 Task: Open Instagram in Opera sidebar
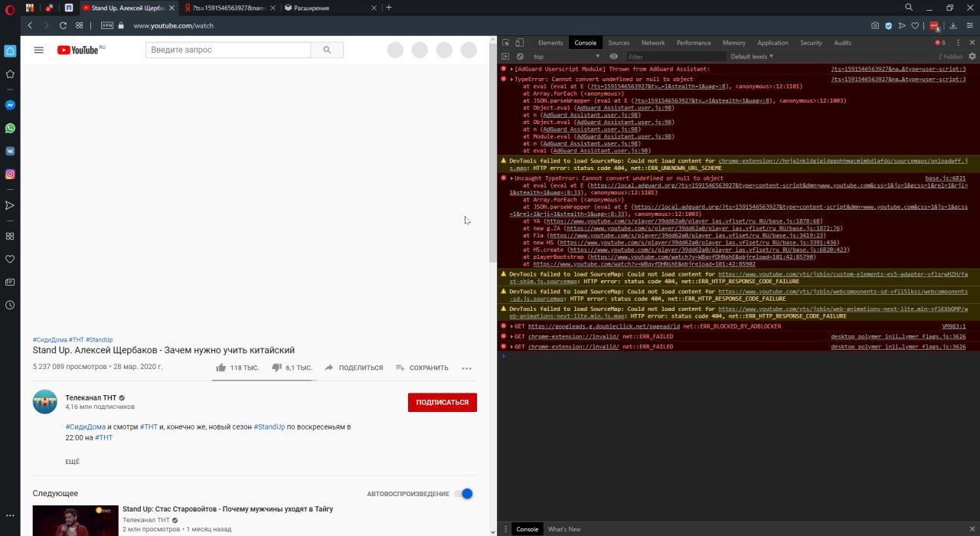coord(10,174)
